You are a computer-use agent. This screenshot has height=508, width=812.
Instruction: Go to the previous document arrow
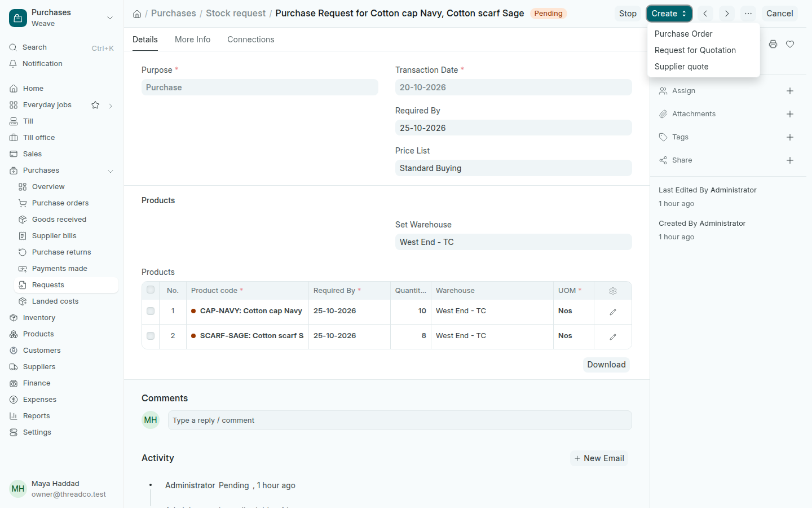(705, 14)
